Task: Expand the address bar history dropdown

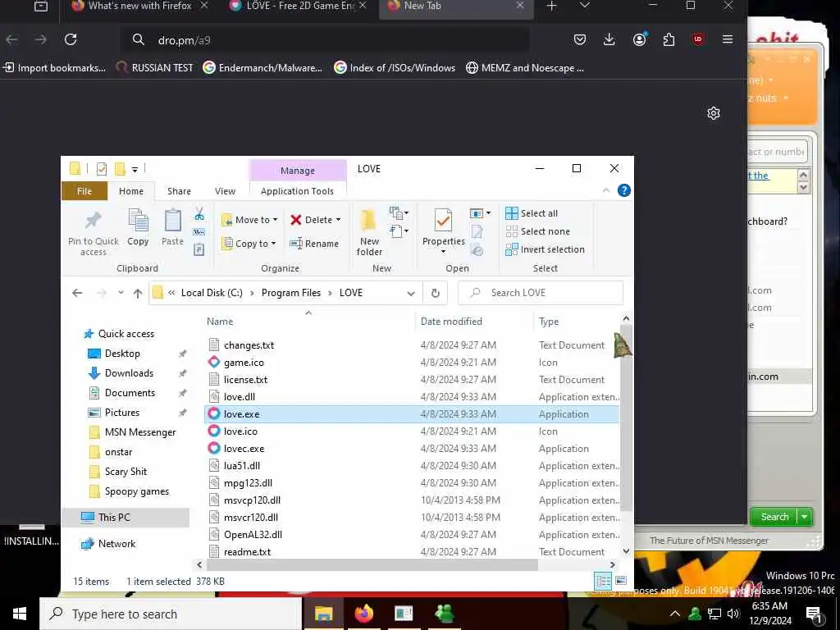Action: tap(411, 293)
